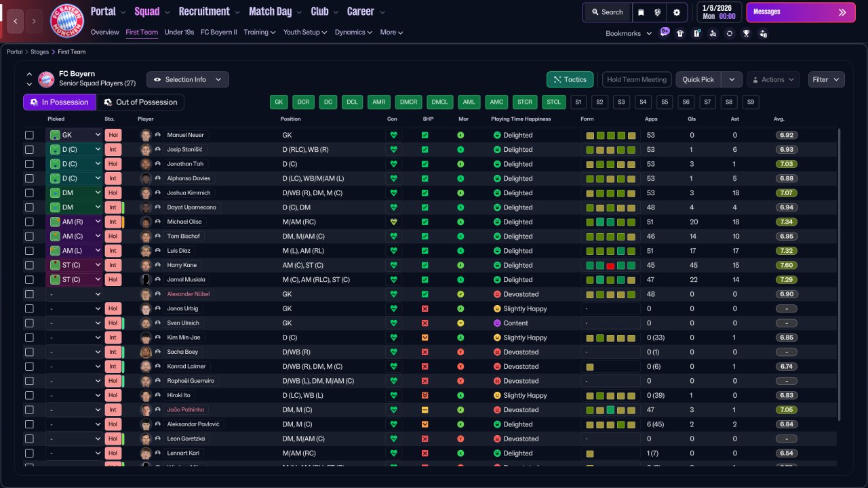Select Harry Kane's row checkbox

click(x=29, y=265)
